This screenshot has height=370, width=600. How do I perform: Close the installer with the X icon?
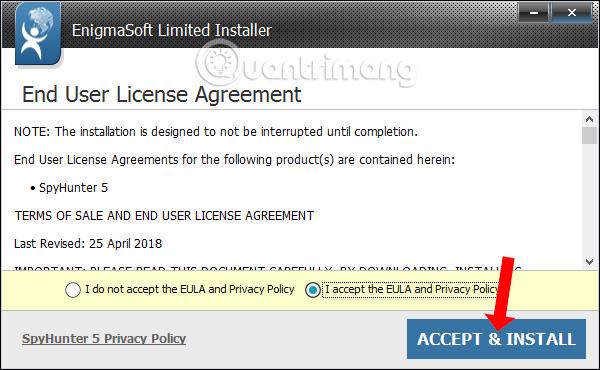pyautogui.click(x=572, y=13)
